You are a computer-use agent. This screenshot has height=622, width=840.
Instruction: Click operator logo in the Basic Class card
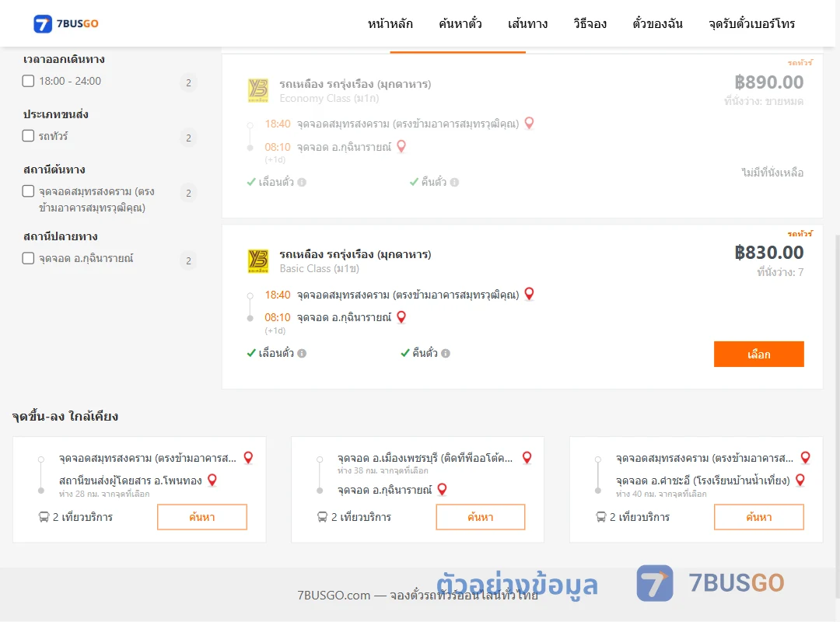pyautogui.click(x=258, y=261)
